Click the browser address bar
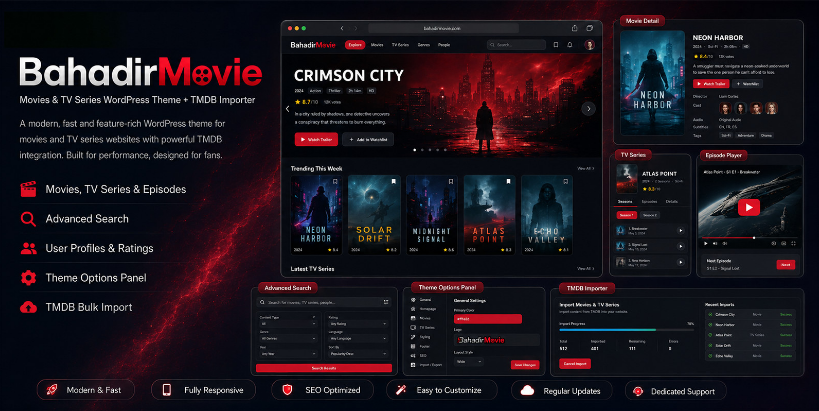 tap(443, 28)
